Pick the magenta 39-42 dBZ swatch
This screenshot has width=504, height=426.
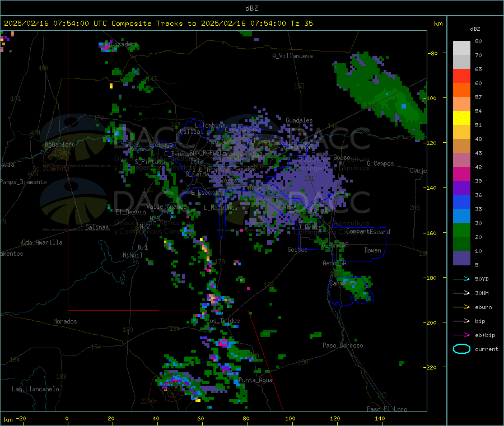point(461,174)
